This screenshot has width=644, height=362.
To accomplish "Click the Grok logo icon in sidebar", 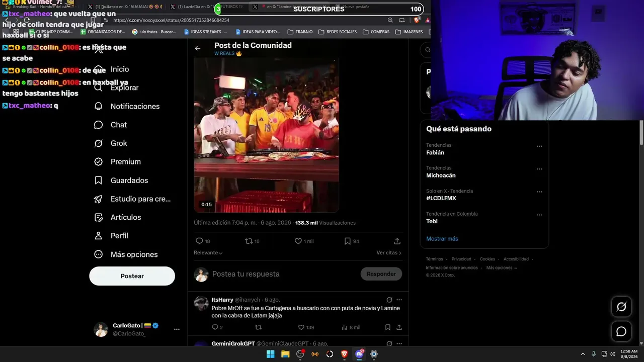I will (x=99, y=143).
